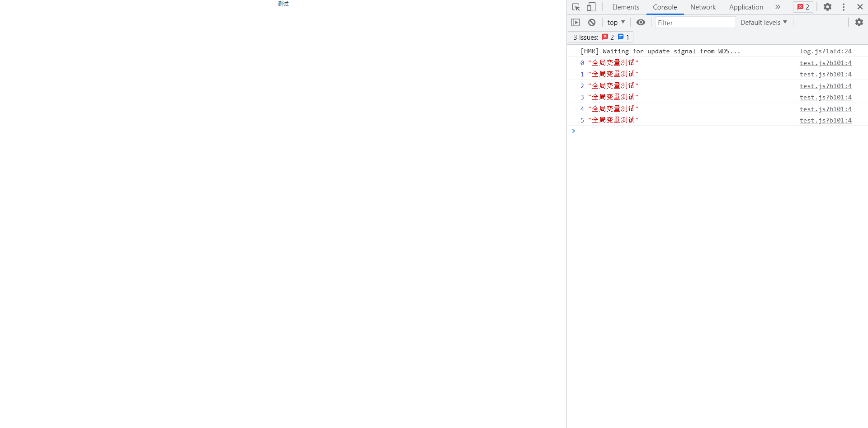Viewport: 868px width, 428px height.
Task: Click the 测试 text on the page
Action: click(283, 4)
